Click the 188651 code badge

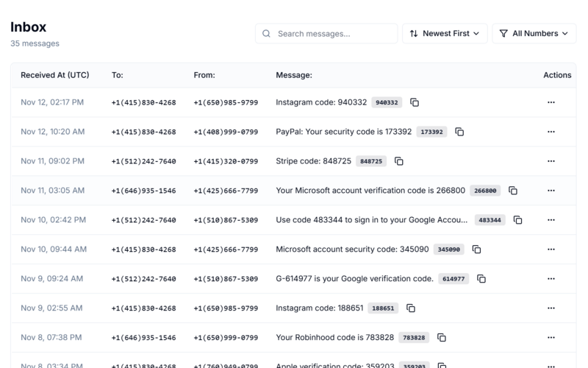coord(383,308)
